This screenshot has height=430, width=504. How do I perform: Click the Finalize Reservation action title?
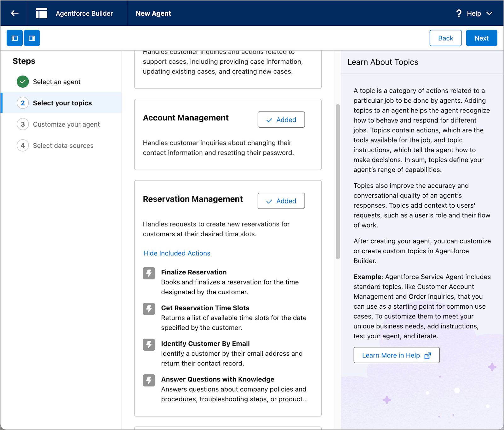(194, 272)
